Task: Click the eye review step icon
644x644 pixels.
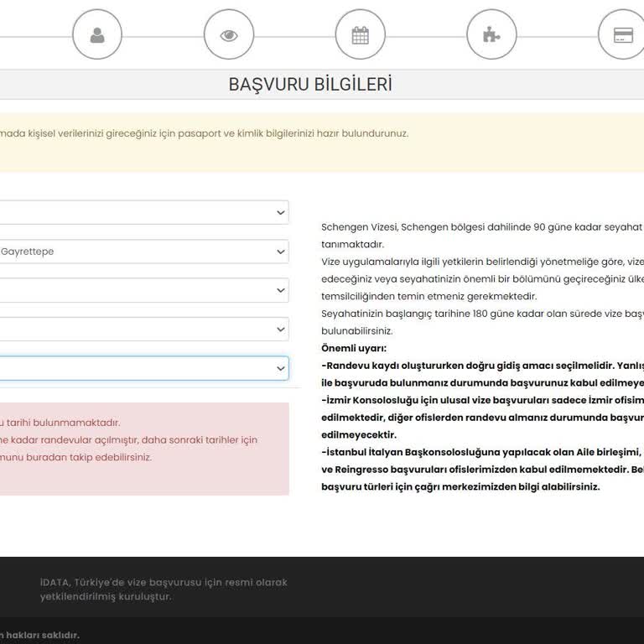Action: (x=229, y=35)
